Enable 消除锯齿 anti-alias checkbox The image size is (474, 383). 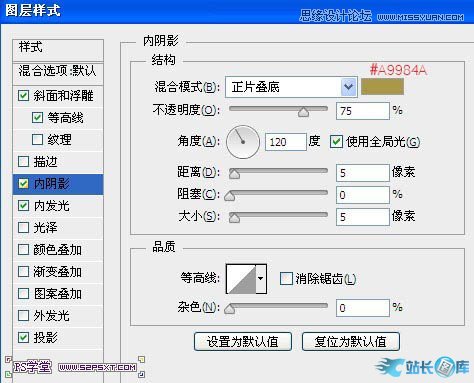coord(286,279)
